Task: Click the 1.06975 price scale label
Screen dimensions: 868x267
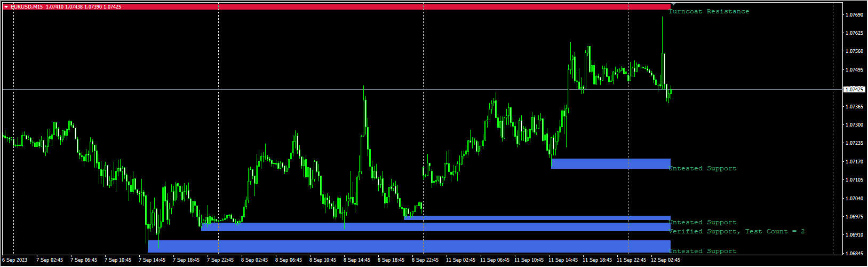Action: pos(855,217)
